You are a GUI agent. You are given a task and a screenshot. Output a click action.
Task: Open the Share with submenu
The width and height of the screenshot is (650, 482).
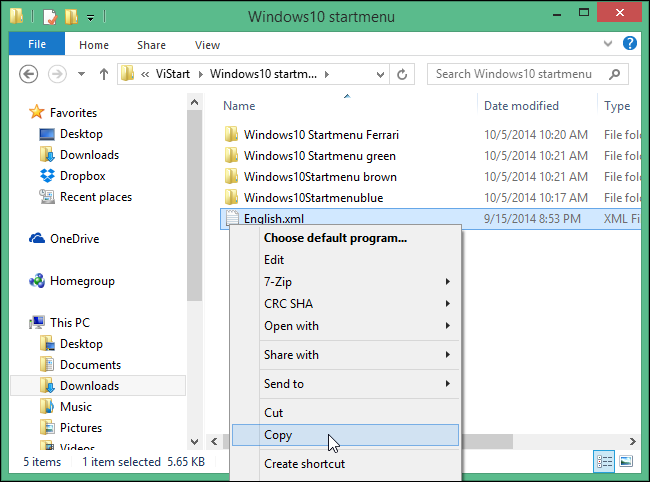pyautogui.click(x=345, y=355)
